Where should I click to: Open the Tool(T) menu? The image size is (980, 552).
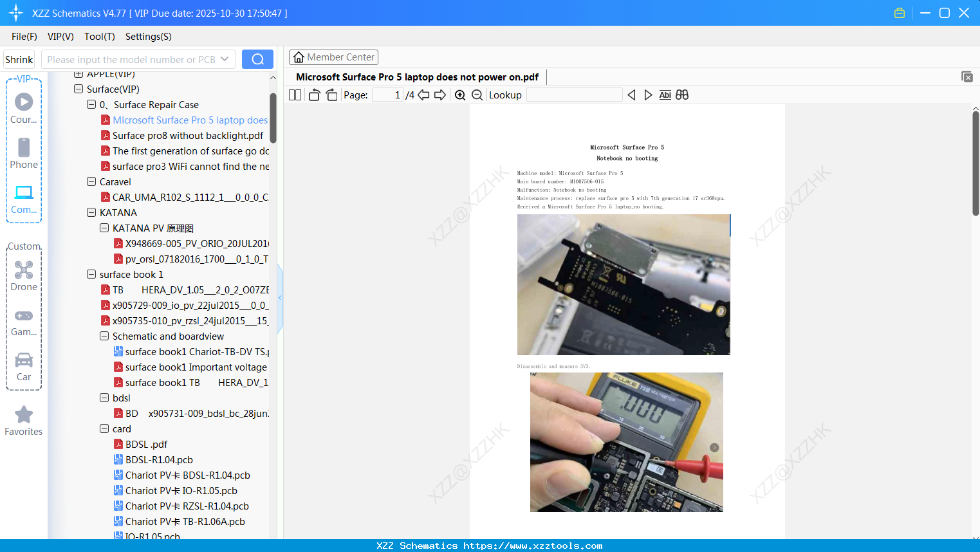[x=100, y=37]
